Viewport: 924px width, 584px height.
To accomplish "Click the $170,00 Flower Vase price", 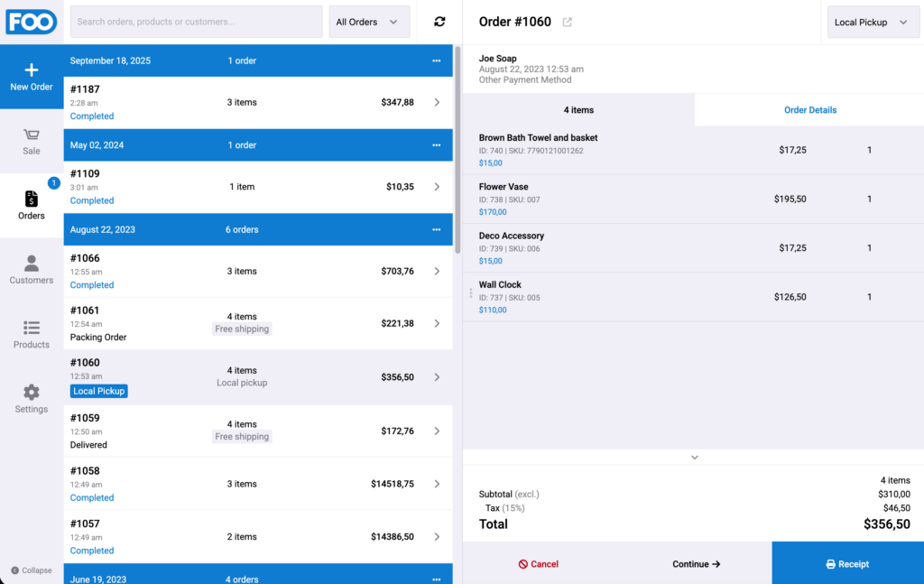I will (493, 212).
